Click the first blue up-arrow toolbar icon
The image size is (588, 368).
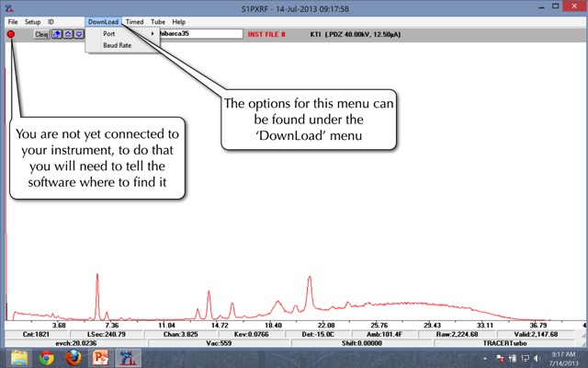click(57, 34)
